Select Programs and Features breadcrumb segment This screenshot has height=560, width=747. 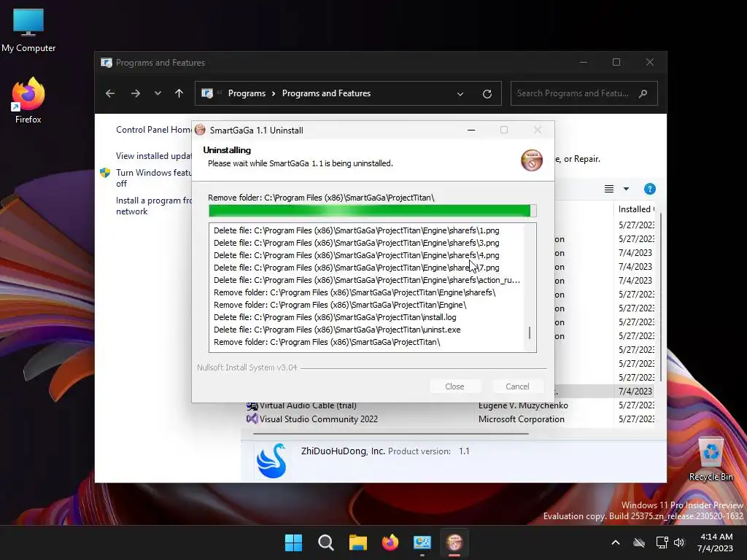(326, 93)
